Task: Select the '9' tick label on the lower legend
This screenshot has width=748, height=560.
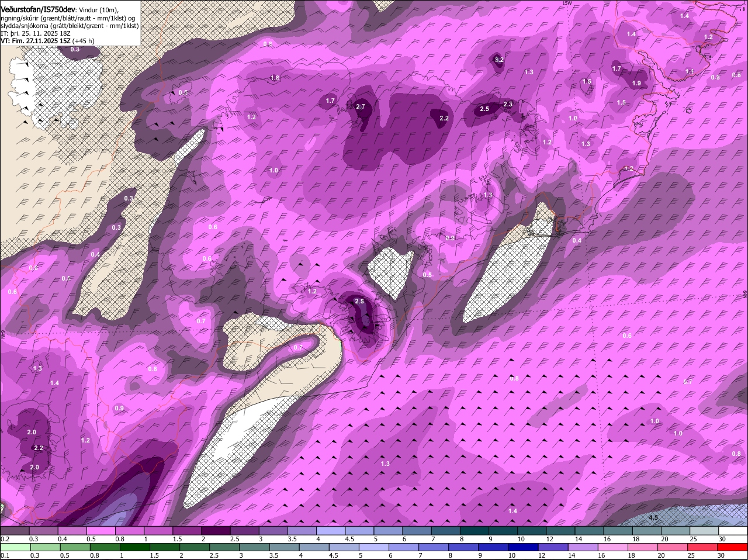Action: click(480, 555)
